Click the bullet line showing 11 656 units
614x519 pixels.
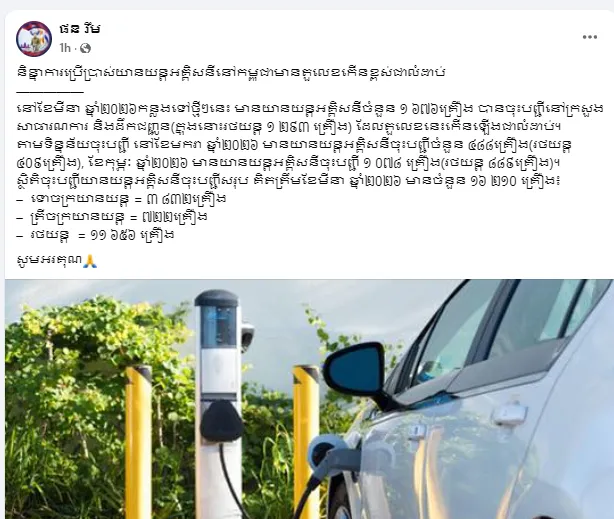click(x=96, y=235)
